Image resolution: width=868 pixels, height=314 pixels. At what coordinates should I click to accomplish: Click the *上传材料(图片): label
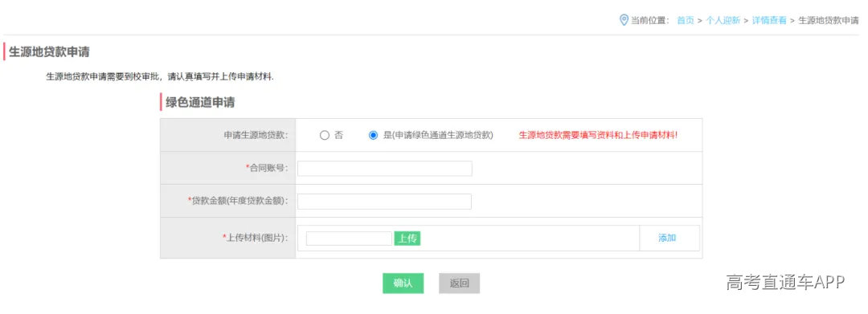[x=256, y=239]
